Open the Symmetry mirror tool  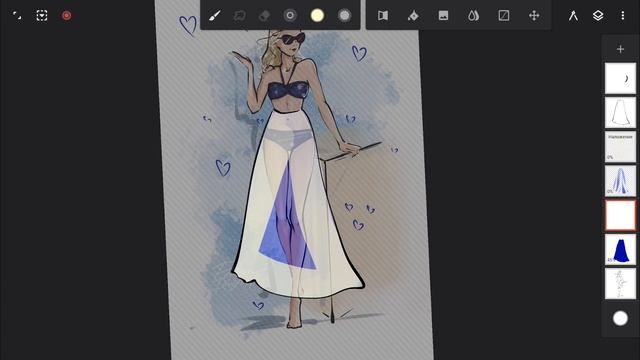point(383,16)
